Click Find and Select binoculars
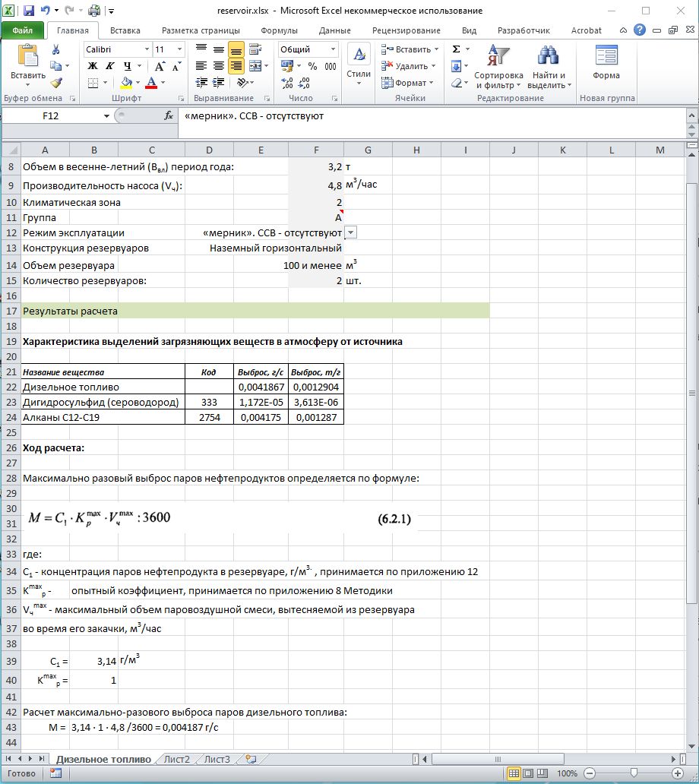This screenshot has width=699, height=784. (548, 66)
